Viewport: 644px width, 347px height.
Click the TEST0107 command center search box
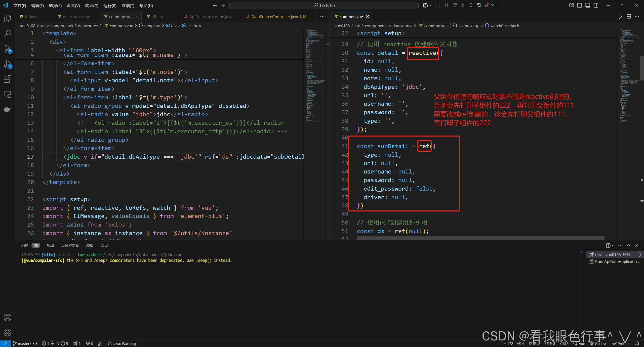pos(324,5)
